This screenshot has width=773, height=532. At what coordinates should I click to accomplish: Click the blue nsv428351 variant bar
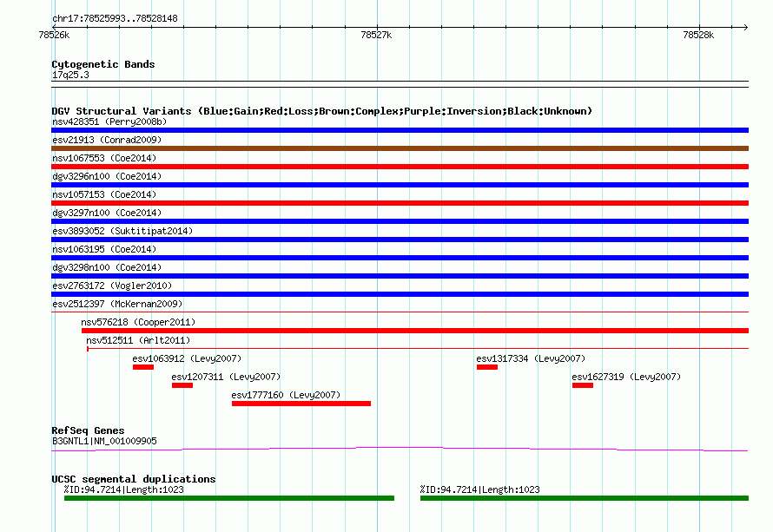click(x=400, y=130)
